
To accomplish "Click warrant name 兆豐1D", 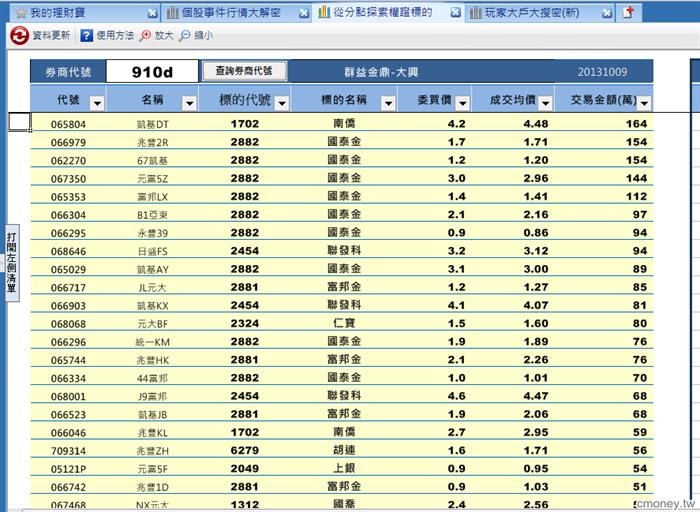I will click(153, 487).
